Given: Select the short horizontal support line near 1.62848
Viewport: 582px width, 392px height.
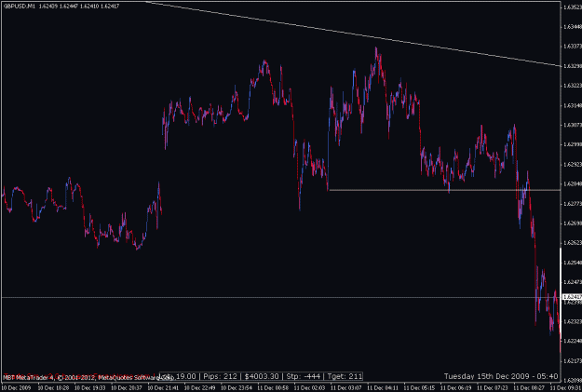Looking at the screenshot, I should [445, 190].
